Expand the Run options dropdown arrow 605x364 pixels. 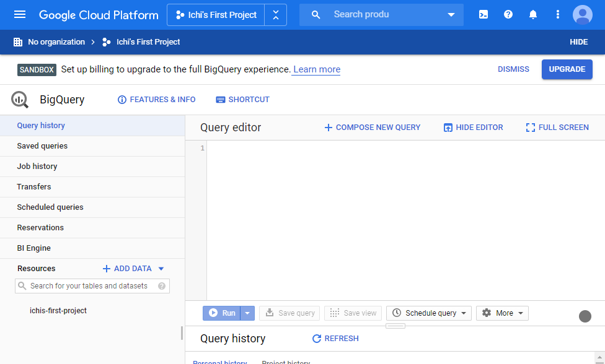point(247,313)
